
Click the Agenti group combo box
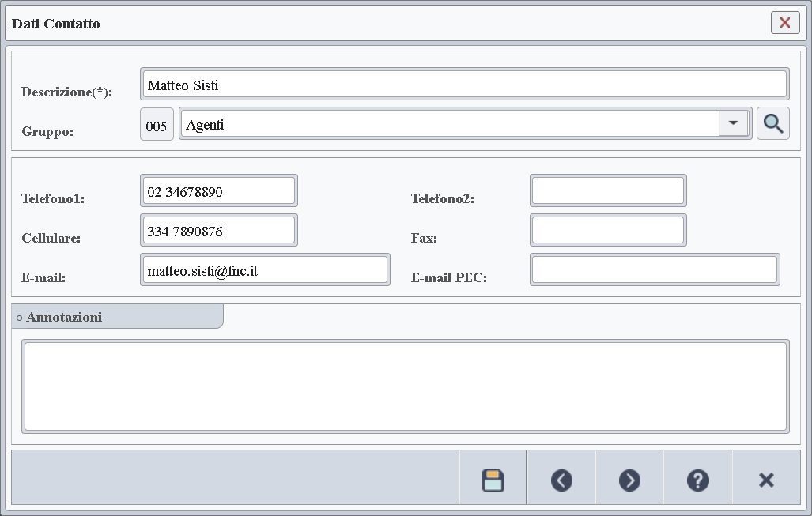(x=449, y=124)
